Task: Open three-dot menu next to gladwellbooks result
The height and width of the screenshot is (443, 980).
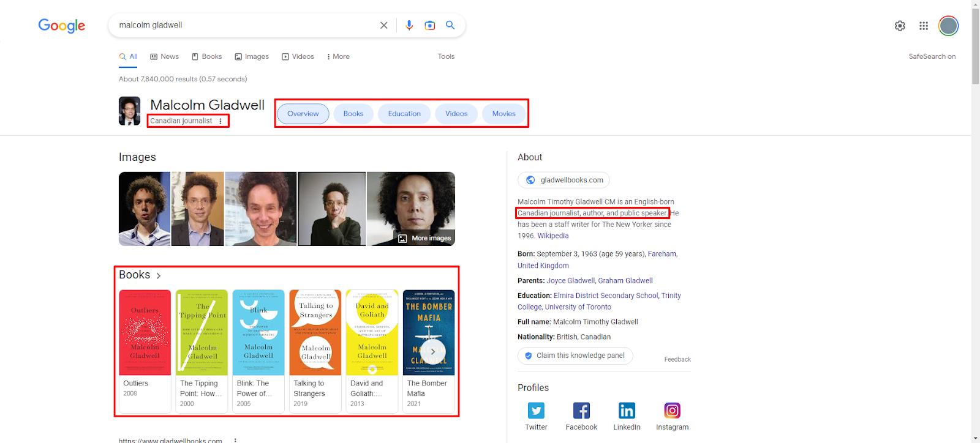Action: point(235,440)
